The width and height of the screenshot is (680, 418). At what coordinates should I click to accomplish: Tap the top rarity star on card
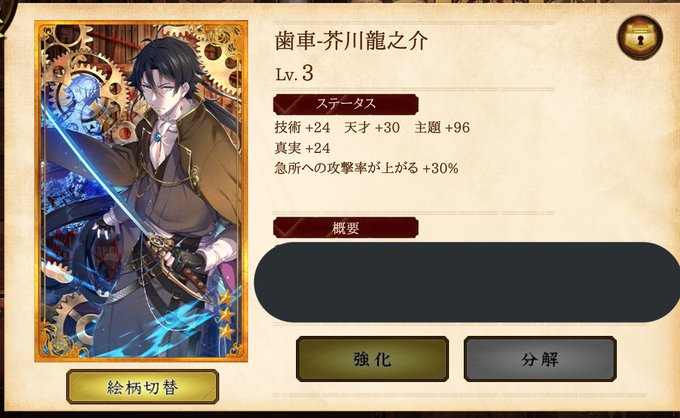tap(226, 298)
